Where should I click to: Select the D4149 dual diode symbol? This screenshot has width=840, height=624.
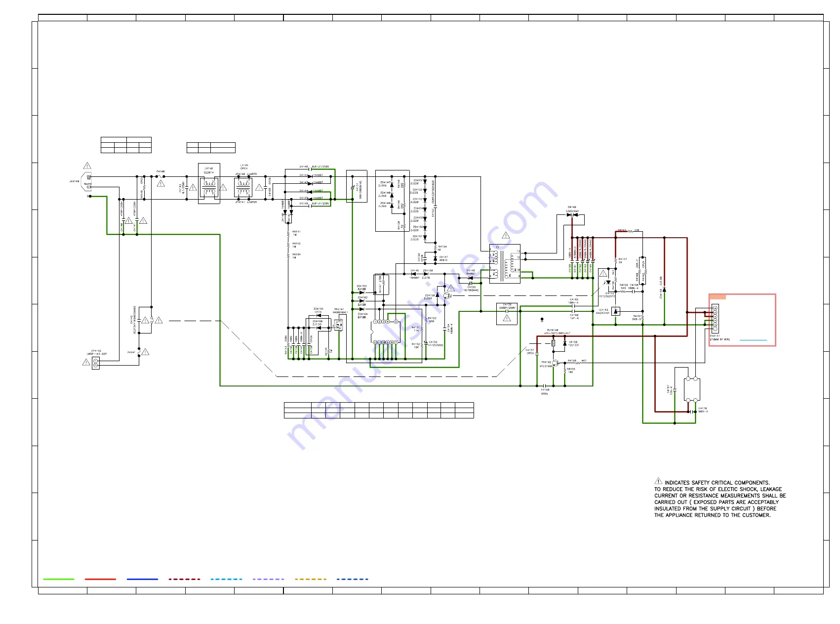pos(572,215)
